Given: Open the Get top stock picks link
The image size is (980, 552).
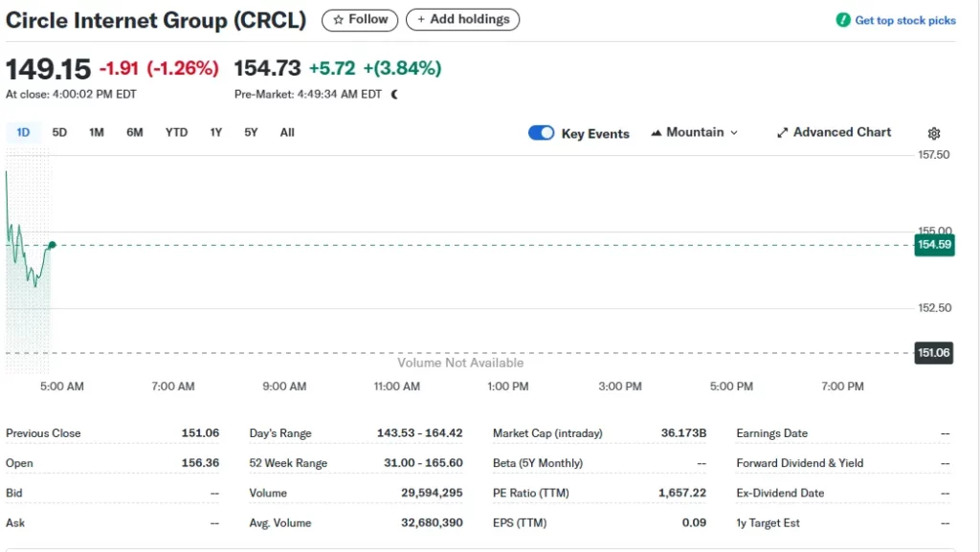Looking at the screenshot, I should pos(904,20).
